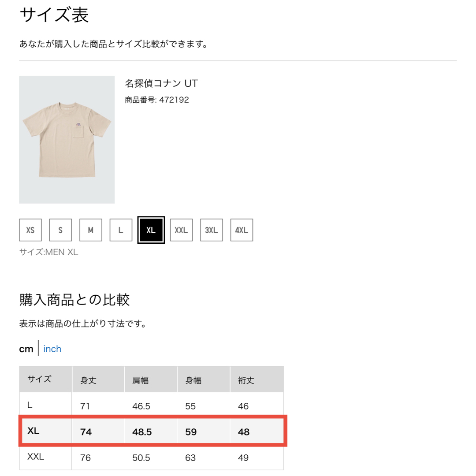
Task: Click the XXL row in size table
Action: pyautogui.click(x=152, y=457)
